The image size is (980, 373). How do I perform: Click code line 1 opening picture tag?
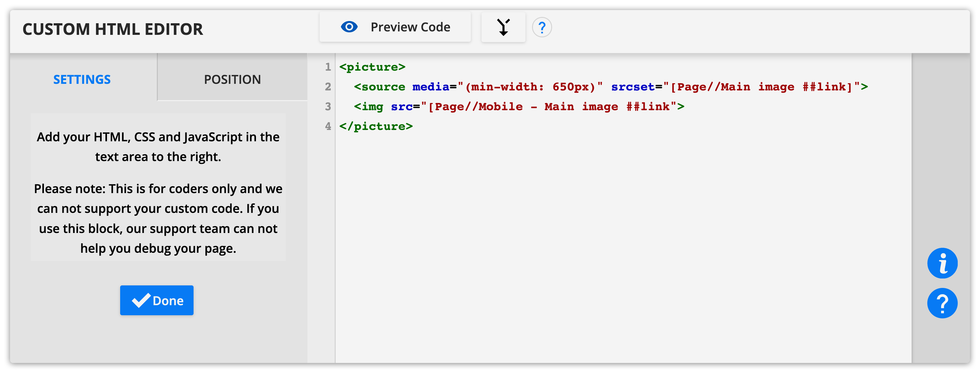[x=372, y=67]
